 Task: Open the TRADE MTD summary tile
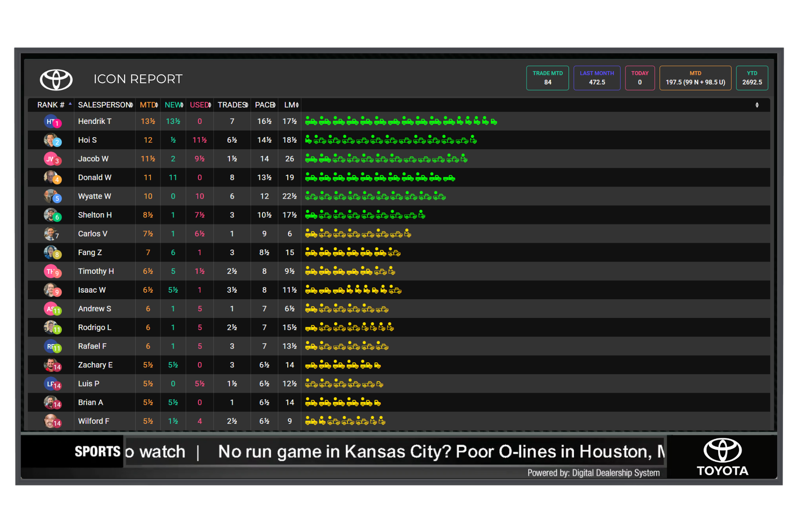click(x=547, y=78)
